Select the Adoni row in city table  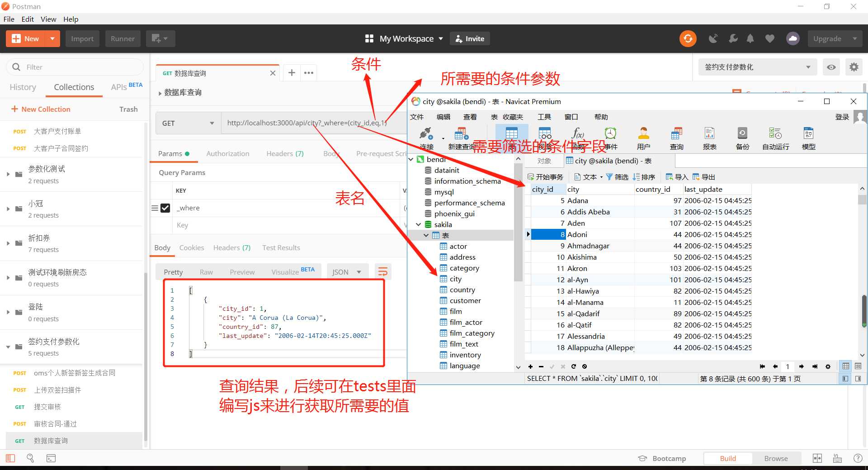tap(641, 234)
